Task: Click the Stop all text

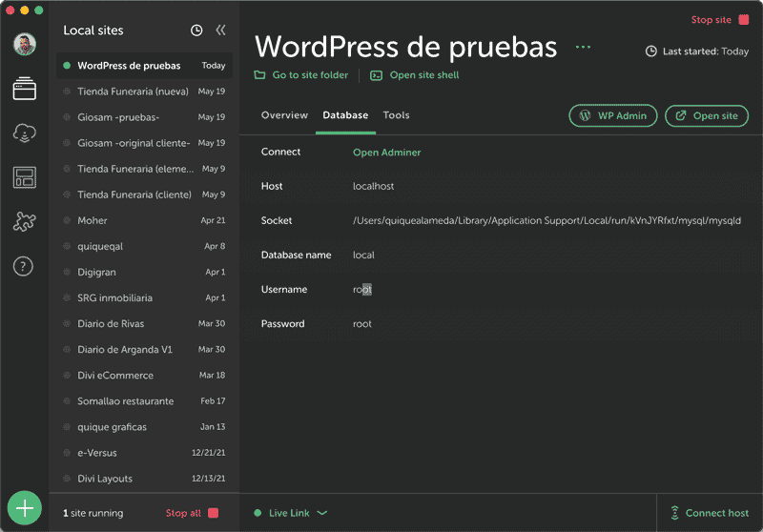Action: pos(183,513)
